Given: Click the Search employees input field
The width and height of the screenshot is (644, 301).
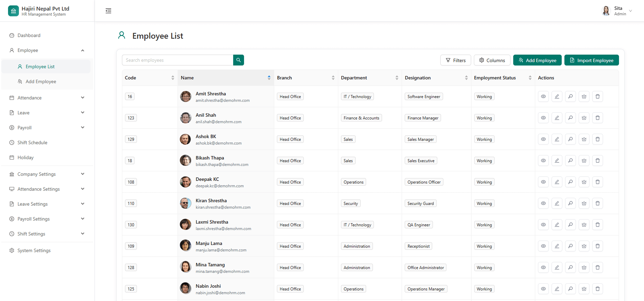Looking at the screenshot, I should coord(177,60).
